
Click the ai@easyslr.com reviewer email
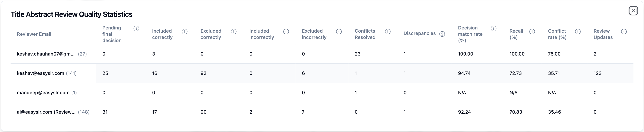click(x=46, y=112)
